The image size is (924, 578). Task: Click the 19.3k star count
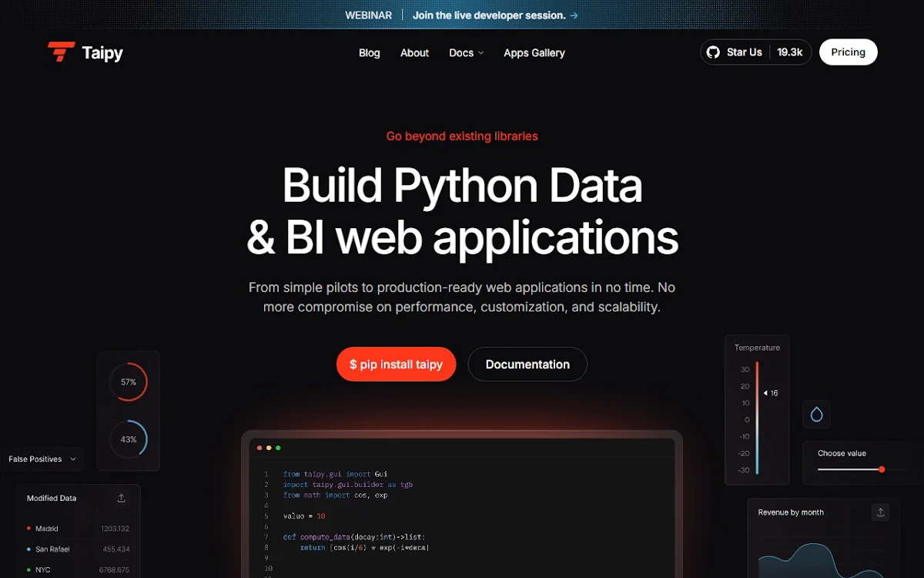[x=790, y=52]
